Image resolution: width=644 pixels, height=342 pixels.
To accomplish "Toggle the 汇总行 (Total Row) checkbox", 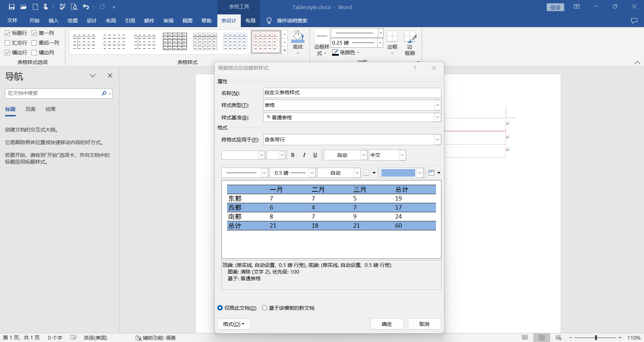I will 7,43.
